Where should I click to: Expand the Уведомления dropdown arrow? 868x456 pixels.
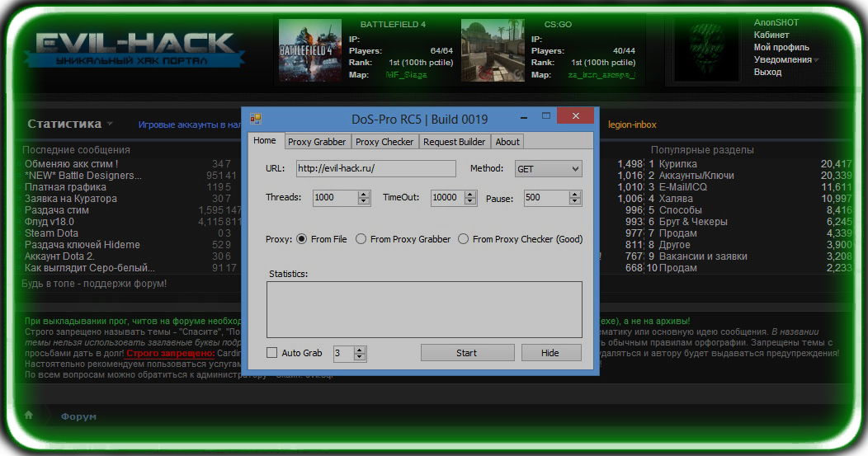(817, 59)
